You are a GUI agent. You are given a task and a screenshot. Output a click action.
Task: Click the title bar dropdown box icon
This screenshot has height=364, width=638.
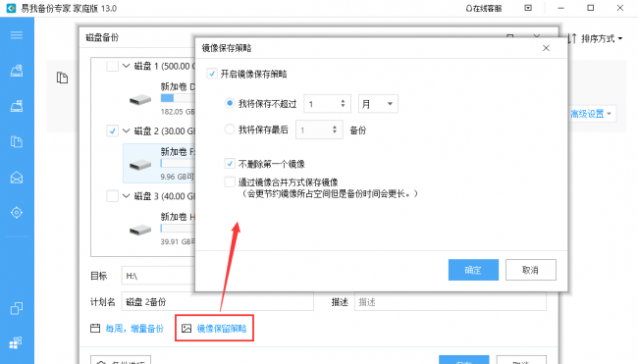(x=528, y=8)
